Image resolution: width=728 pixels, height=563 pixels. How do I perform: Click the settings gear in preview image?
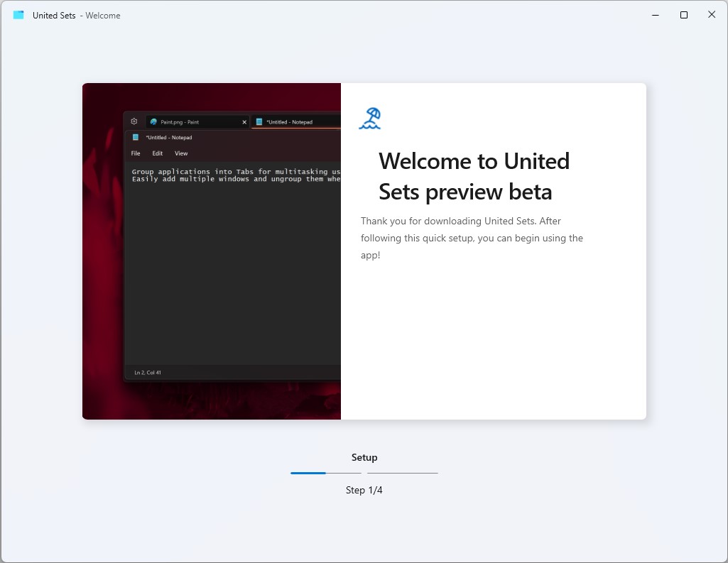tap(134, 121)
